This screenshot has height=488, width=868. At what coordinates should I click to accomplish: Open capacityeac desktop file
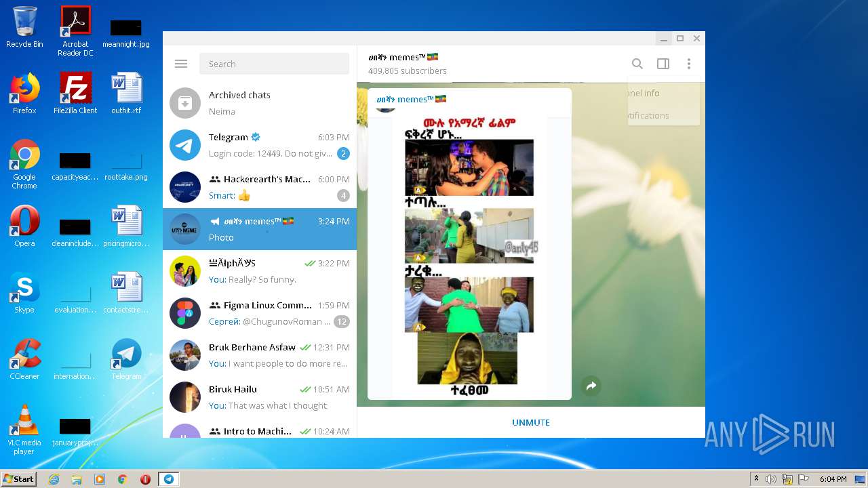click(75, 167)
